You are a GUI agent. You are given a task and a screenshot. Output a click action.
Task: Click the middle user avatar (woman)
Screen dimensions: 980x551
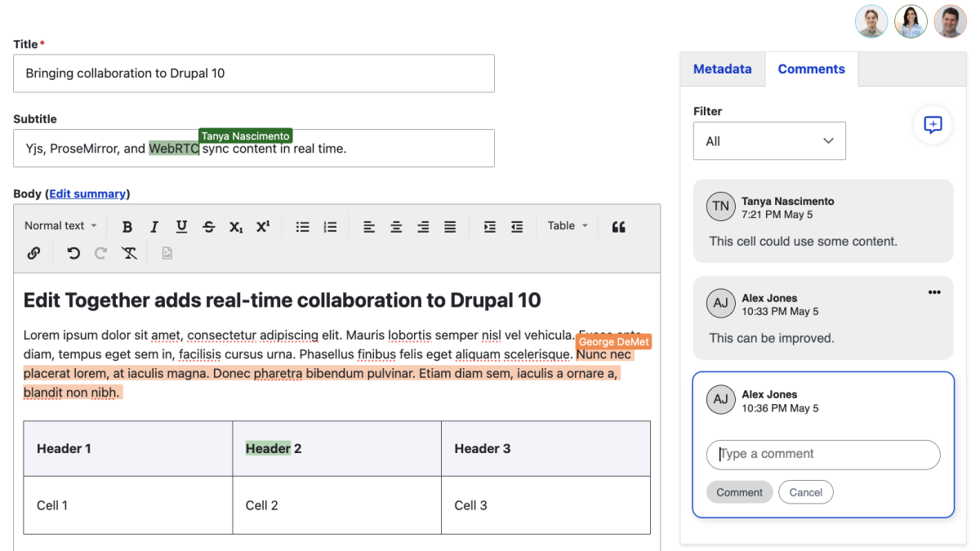(911, 22)
